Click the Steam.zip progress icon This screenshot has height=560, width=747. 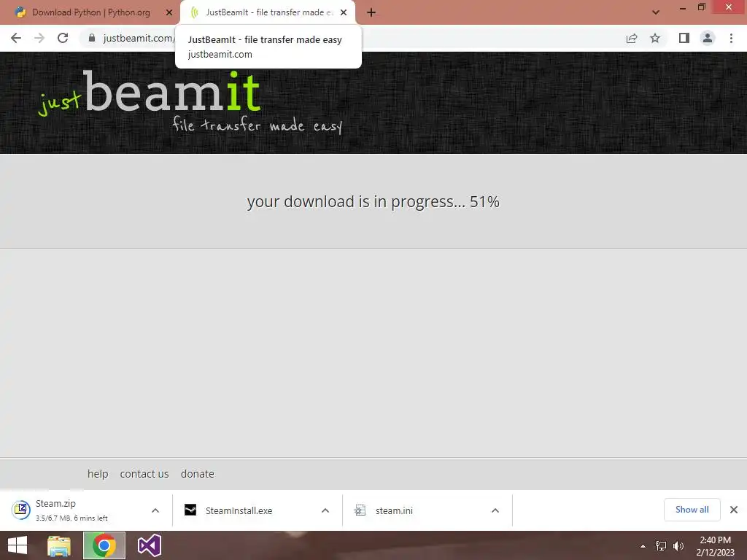(21, 510)
